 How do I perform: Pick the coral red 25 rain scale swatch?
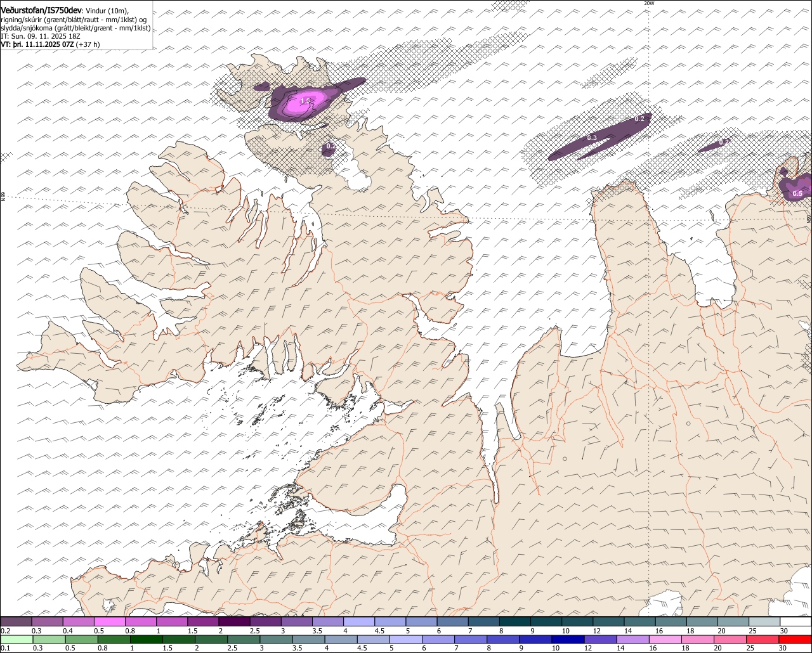click(x=763, y=639)
